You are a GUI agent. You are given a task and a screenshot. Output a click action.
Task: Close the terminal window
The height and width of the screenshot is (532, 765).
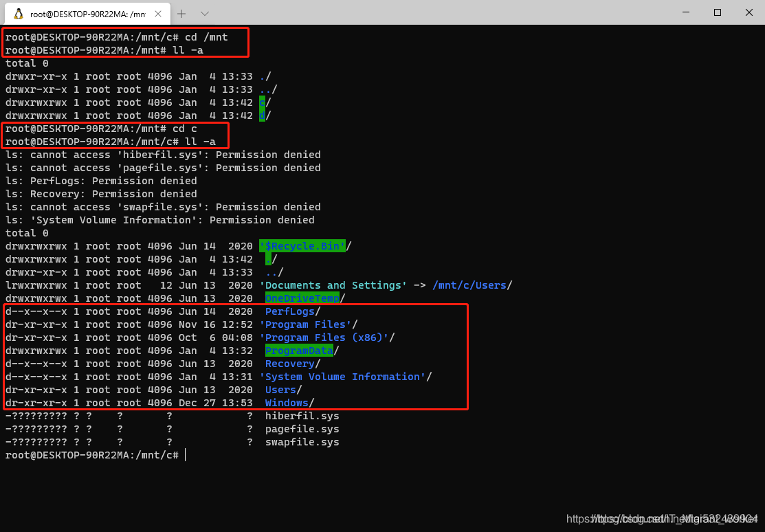(749, 12)
